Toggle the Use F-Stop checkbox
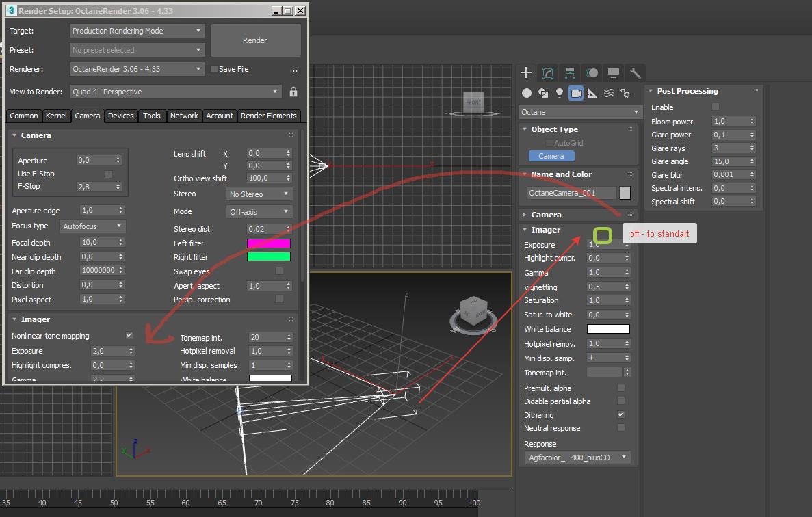This screenshot has height=517, width=812. click(109, 174)
